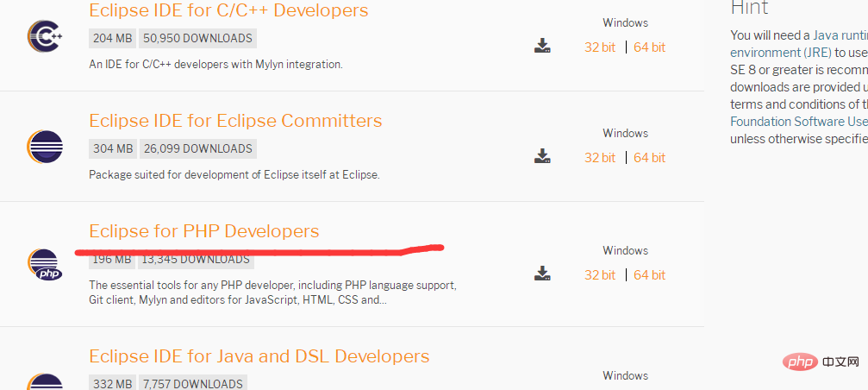Open Eclipse IDE for Java and DSL Developers
The width and height of the screenshot is (868, 390).
point(259,355)
